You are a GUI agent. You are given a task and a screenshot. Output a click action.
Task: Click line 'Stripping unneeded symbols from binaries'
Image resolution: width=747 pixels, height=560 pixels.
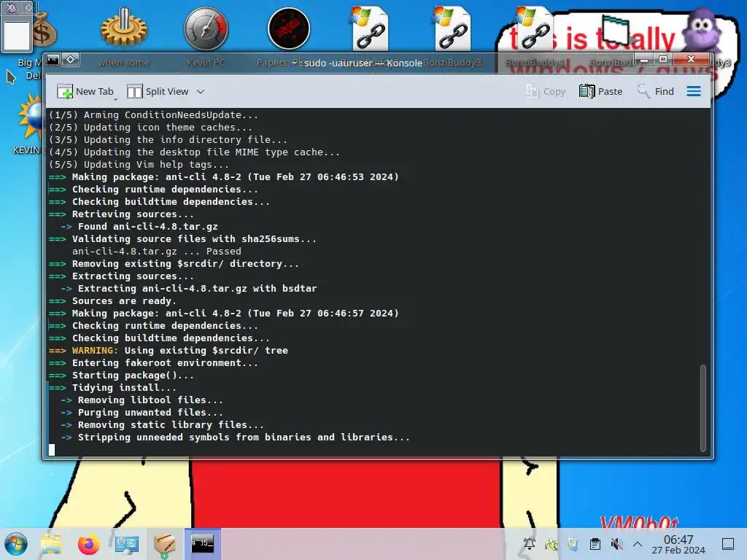coord(244,437)
